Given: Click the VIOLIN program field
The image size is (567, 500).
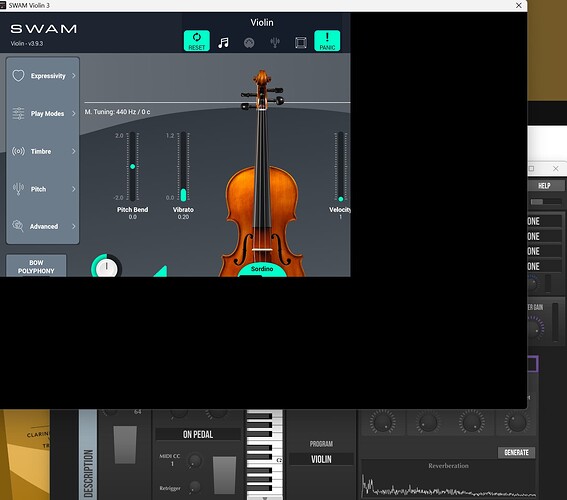Looking at the screenshot, I should pyautogui.click(x=321, y=459).
